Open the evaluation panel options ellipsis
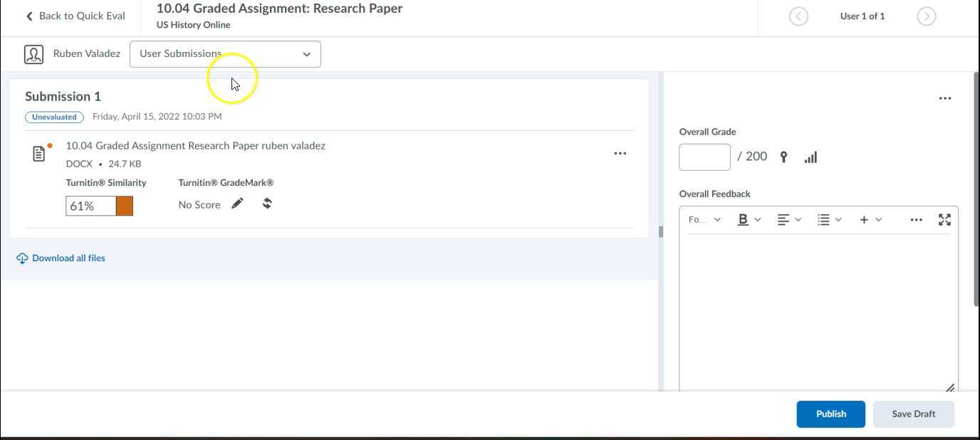 tap(944, 98)
